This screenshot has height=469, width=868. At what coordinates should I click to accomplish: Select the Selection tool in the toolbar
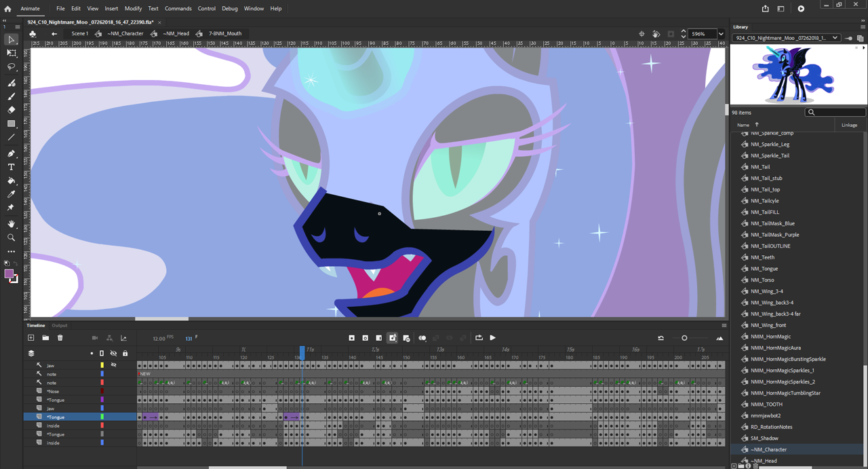pos(11,40)
